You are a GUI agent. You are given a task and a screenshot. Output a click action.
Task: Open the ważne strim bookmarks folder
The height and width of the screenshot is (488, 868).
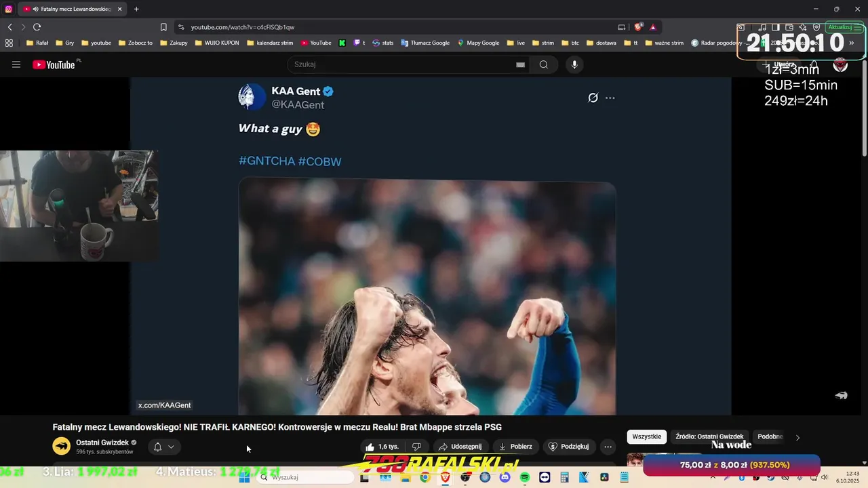(x=665, y=43)
